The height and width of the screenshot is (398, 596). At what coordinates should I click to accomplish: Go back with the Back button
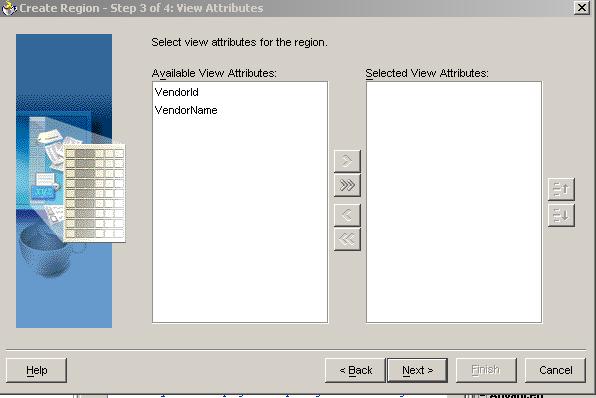click(355, 370)
